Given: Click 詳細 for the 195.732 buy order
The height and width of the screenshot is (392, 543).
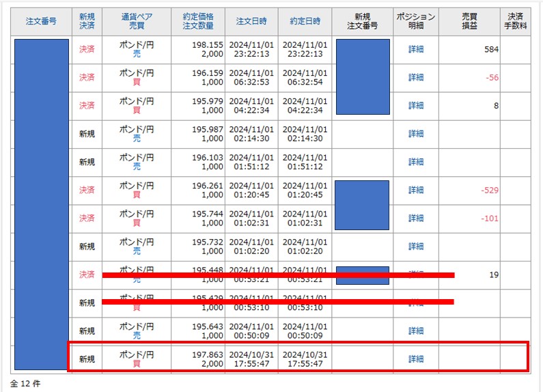Looking at the screenshot, I should [x=416, y=247].
